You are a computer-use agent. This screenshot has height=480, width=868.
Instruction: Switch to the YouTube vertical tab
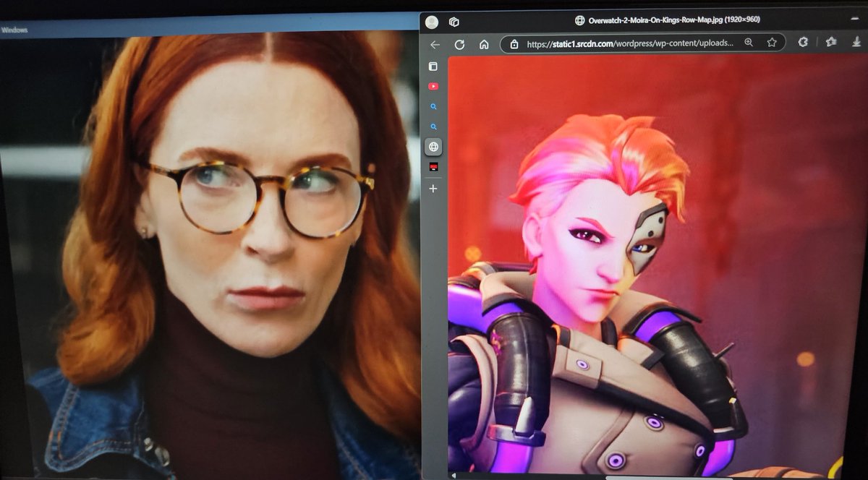[x=433, y=87]
